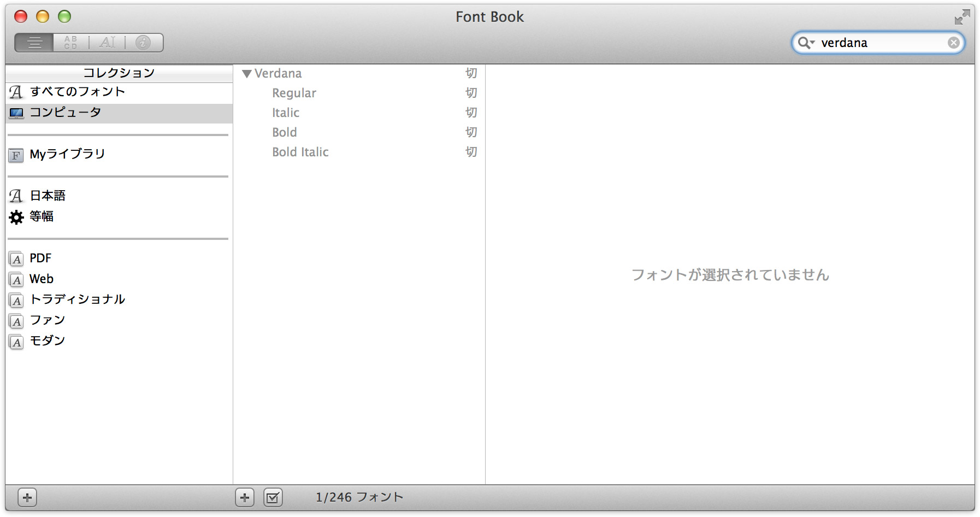Add a new collection with plus button
This screenshot has width=980, height=517.
coord(27,497)
